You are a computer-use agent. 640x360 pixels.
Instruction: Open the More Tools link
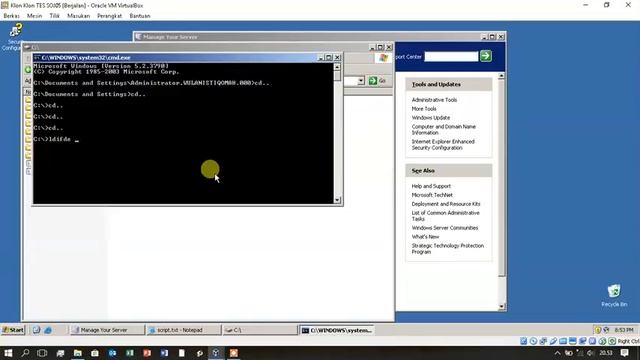pyautogui.click(x=424, y=109)
